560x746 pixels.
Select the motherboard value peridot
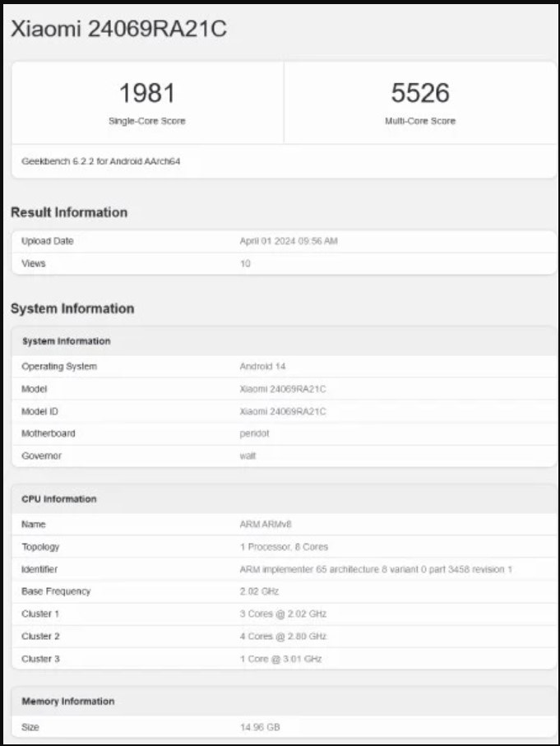pos(254,433)
